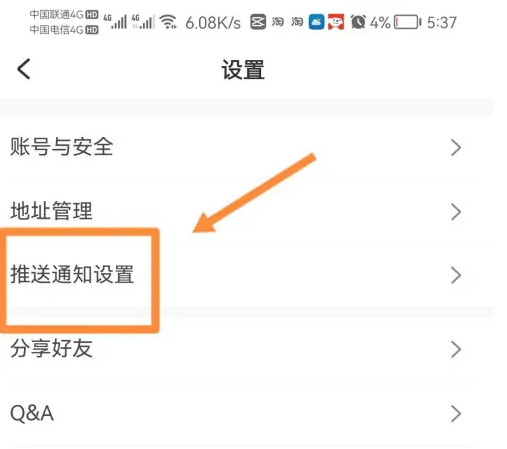Tap the first Taobao notification icon
Image resolution: width=507 pixels, height=449 pixels.
(x=277, y=22)
